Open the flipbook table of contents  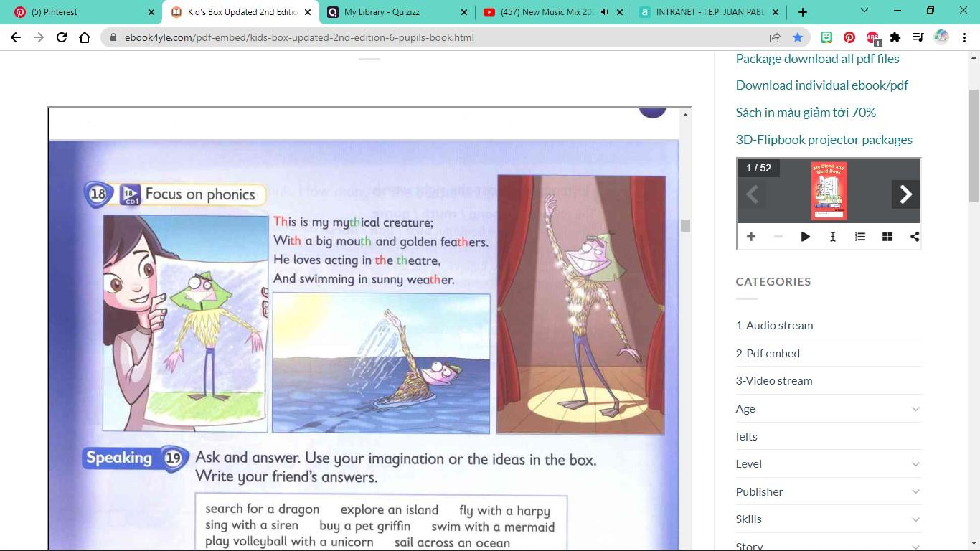[860, 237]
